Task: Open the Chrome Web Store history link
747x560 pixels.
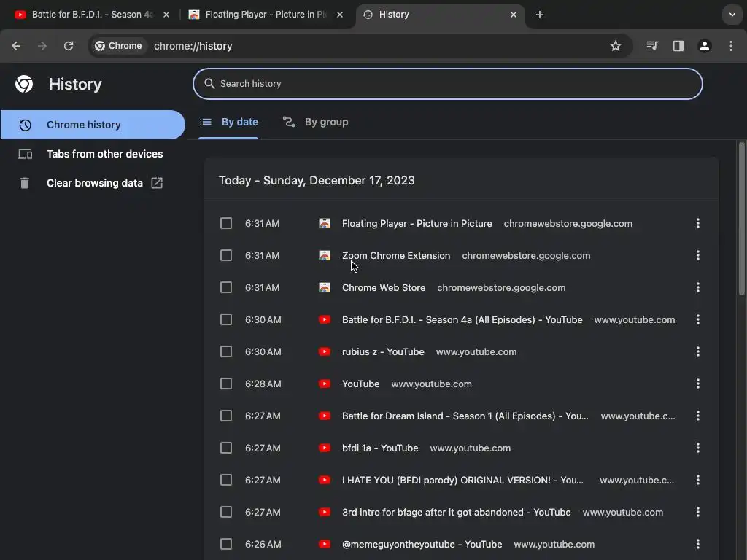Action: [x=384, y=287]
